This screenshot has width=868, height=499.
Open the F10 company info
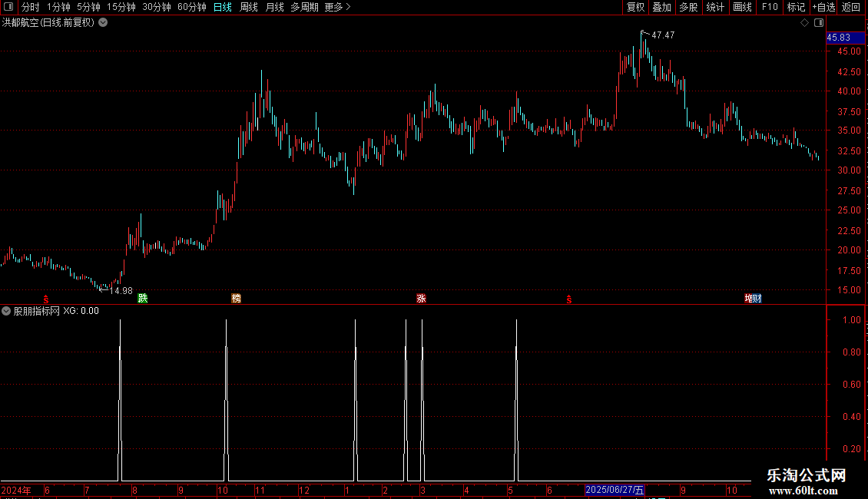770,7
